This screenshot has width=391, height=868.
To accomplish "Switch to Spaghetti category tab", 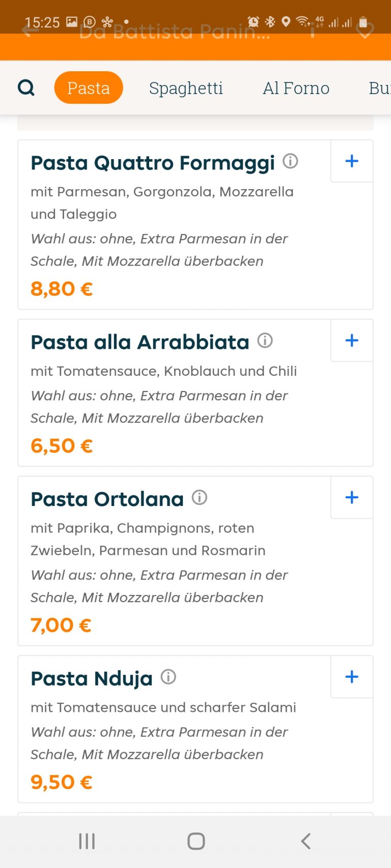I will [x=186, y=88].
